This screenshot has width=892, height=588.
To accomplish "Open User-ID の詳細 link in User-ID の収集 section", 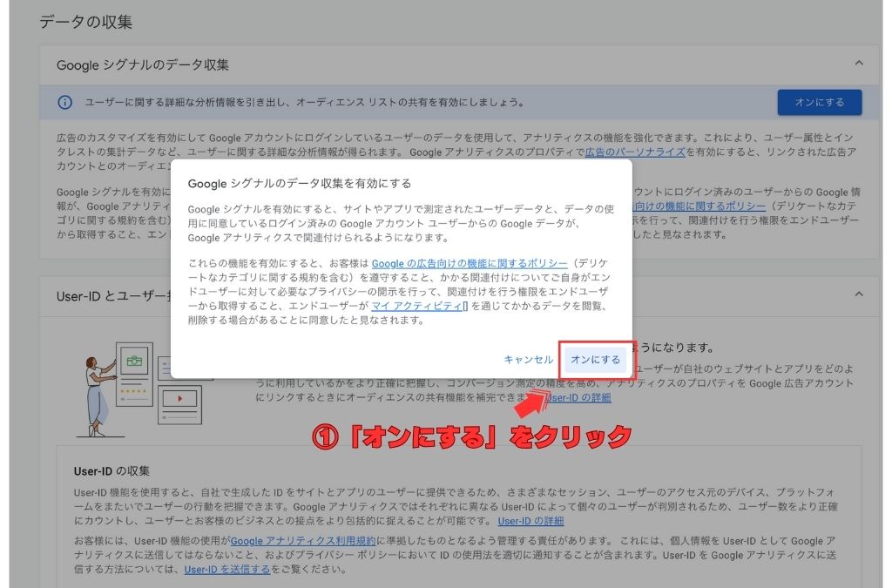I will point(530,521).
